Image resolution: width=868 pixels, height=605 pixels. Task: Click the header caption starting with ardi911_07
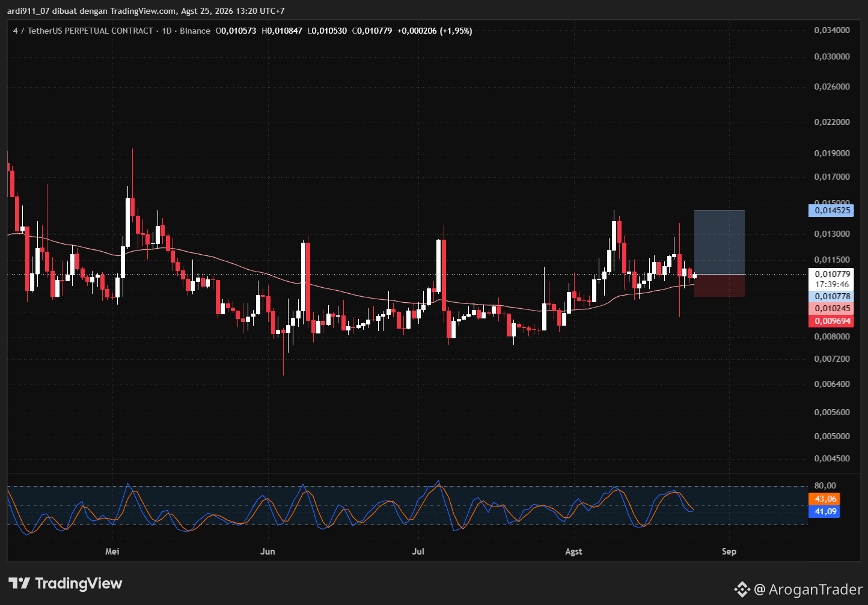(146, 11)
